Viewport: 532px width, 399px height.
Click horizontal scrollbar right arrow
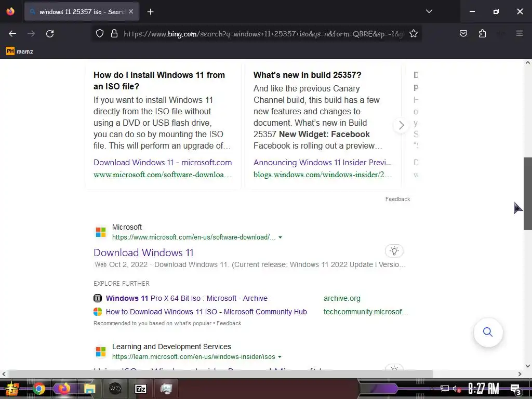click(520, 374)
